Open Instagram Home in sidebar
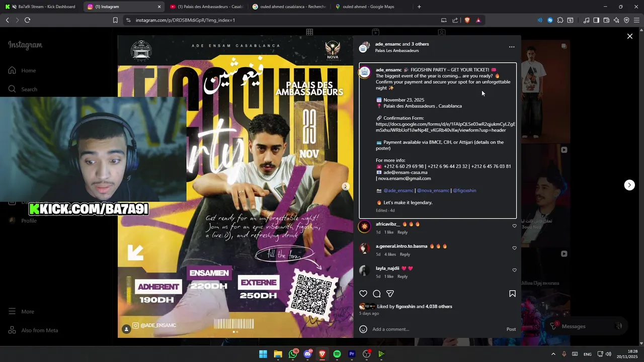This screenshot has height=362, width=644. tap(22, 70)
